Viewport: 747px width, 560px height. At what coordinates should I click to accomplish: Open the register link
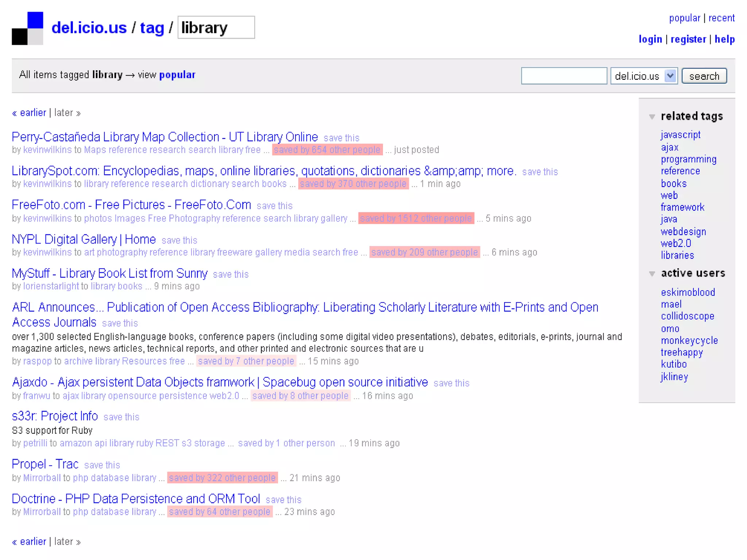pos(688,39)
